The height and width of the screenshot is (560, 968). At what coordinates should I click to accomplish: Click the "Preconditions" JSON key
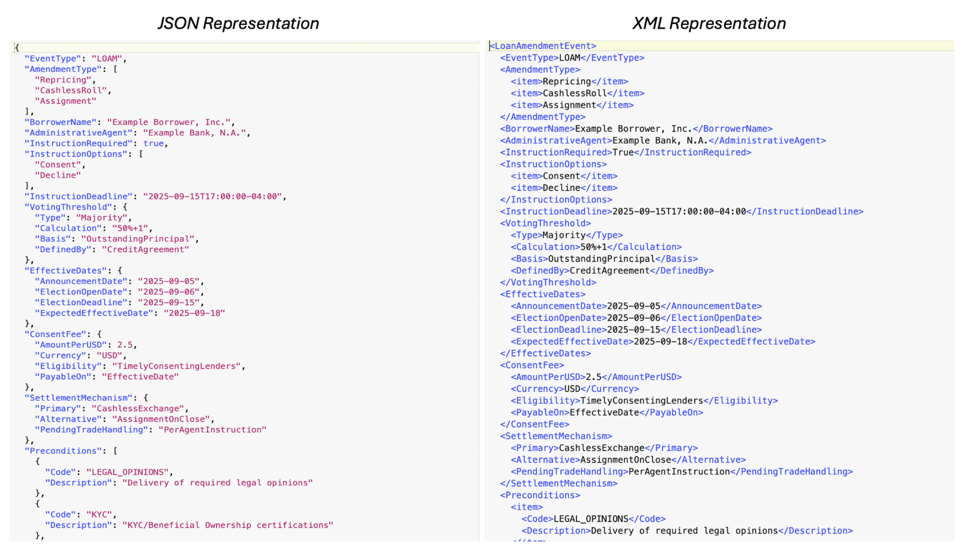click(63, 451)
